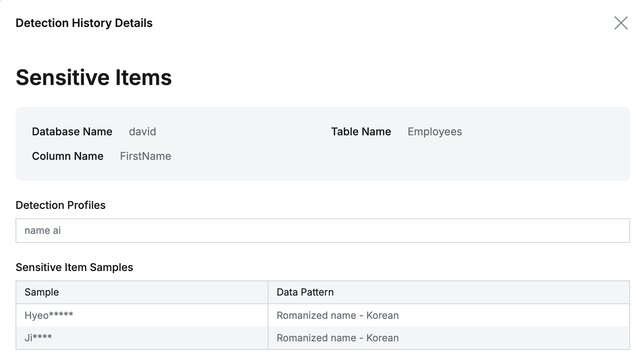The width and height of the screenshot is (644, 363).
Task: Click Romanized name - Korean in Hyeo row
Action: pos(338,315)
